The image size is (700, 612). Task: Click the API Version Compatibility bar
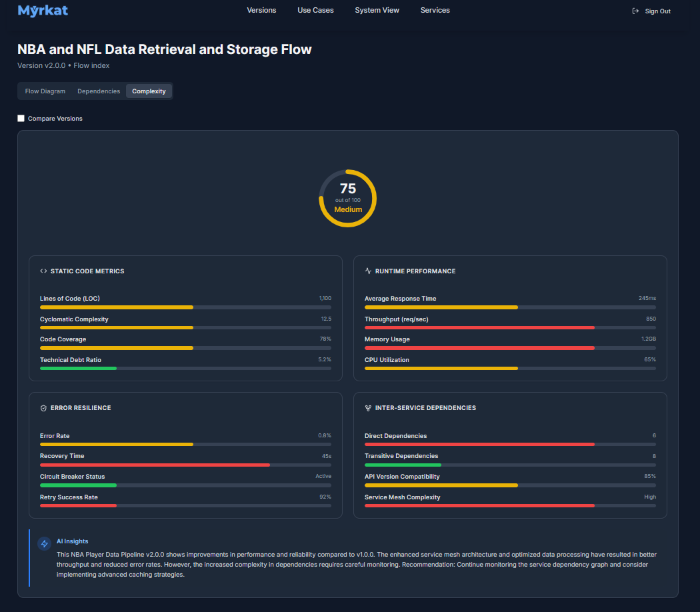[510, 486]
